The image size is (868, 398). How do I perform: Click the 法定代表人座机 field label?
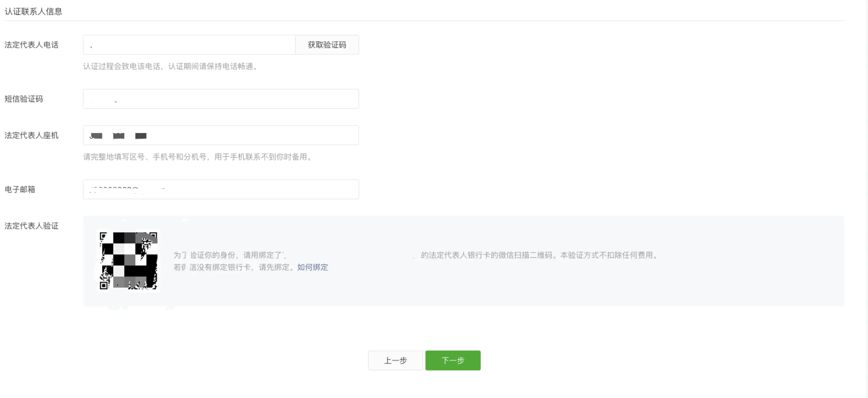point(31,135)
